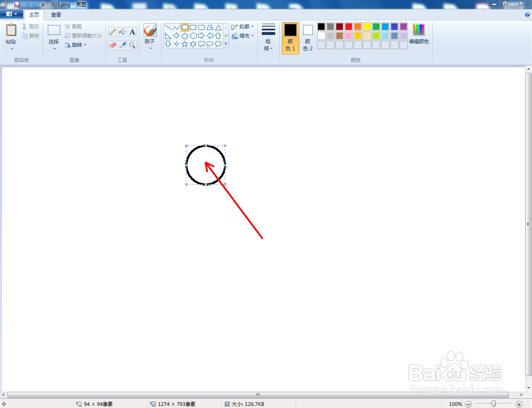Choose the Pentagon shape
532x408 pixels.
[185, 36]
